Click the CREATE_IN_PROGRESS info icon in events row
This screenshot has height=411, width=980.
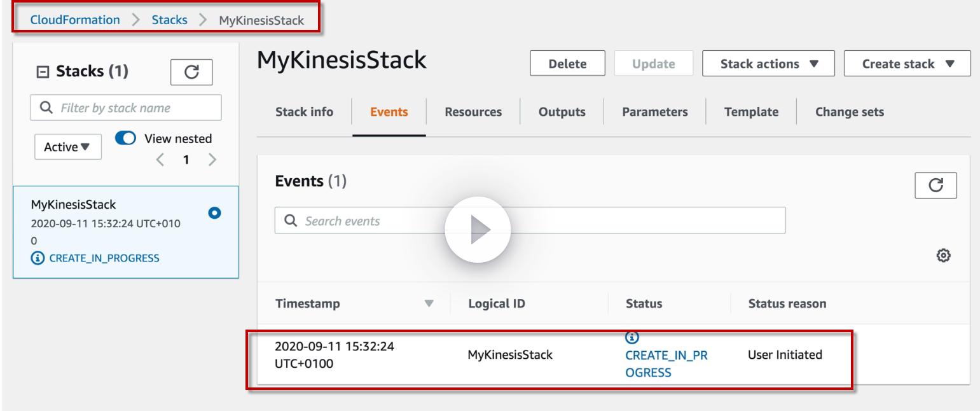(x=632, y=338)
